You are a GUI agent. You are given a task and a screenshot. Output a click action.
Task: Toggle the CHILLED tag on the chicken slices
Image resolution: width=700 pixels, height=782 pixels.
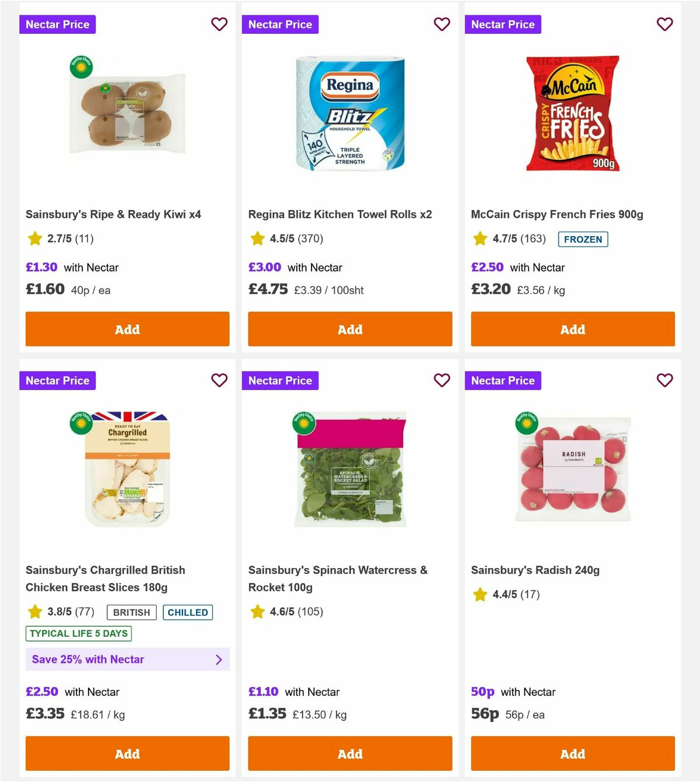pos(187,612)
